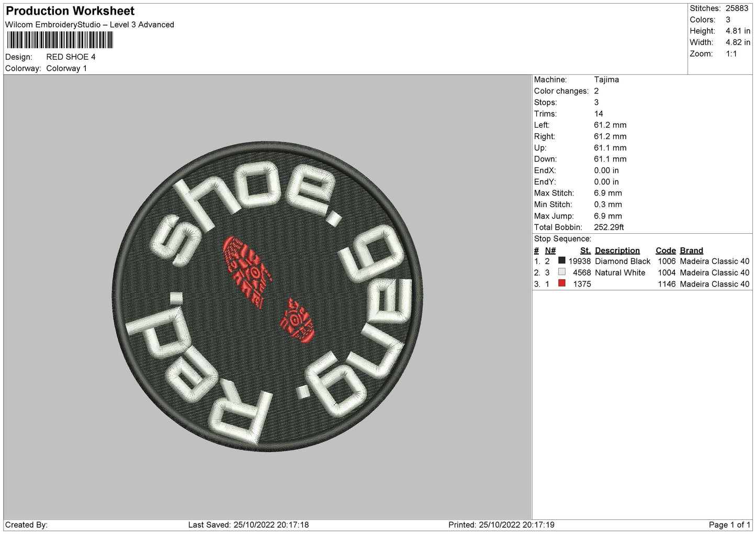Click the Colors value '3'
Image resolution: width=756 pixels, height=534 pixels.
click(728, 20)
